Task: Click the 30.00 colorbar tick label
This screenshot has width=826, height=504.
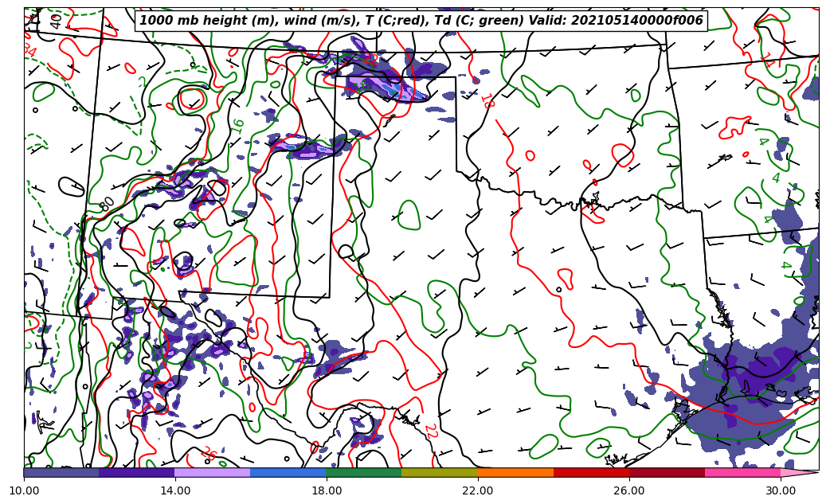Action: coord(781,490)
